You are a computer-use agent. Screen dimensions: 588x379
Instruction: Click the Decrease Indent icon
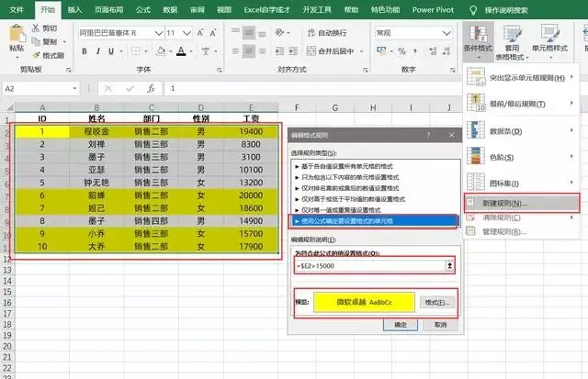[x=279, y=51]
